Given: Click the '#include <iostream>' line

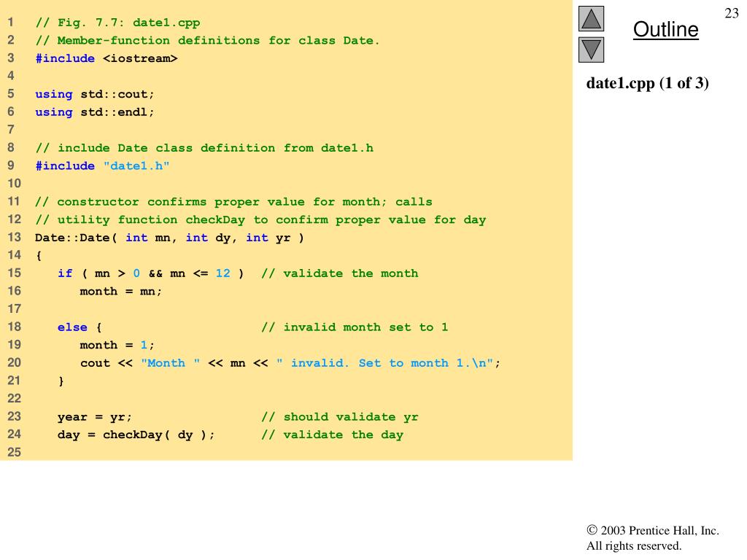Looking at the screenshot, I should pos(107,58).
